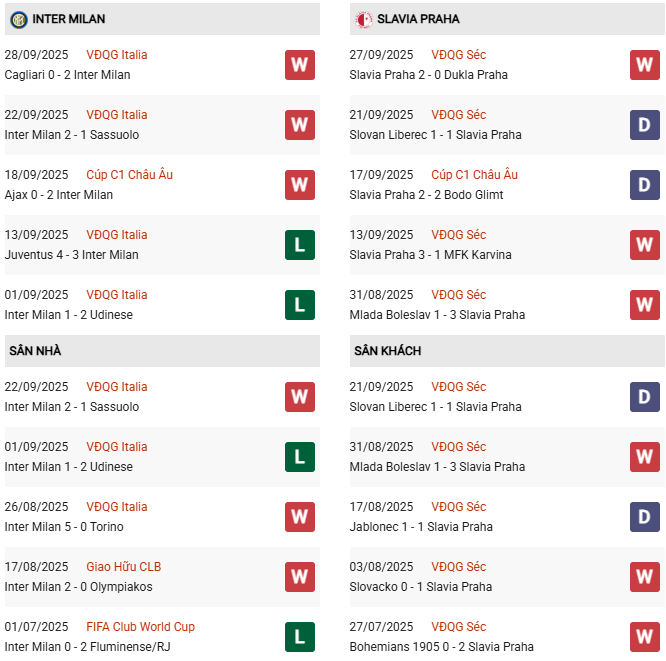The height and width of the screenshot is (661, 666).
Task: Click the Inter Milan club logo
Action: click(18, 19)
